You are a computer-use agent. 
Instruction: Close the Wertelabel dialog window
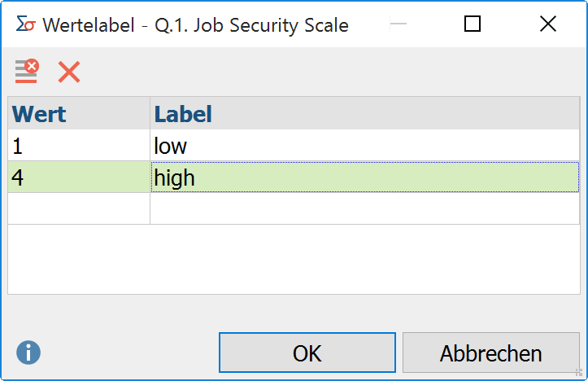(548, 24)
